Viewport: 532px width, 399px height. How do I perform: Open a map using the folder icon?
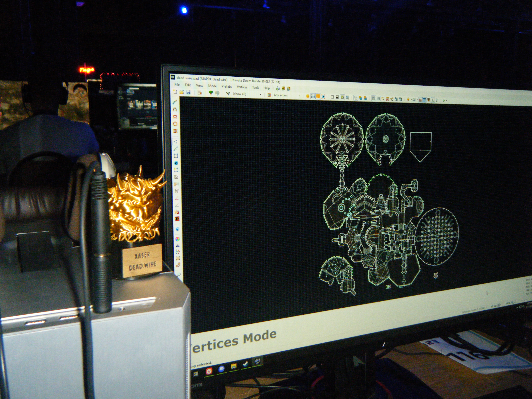[x=182, y=92]
